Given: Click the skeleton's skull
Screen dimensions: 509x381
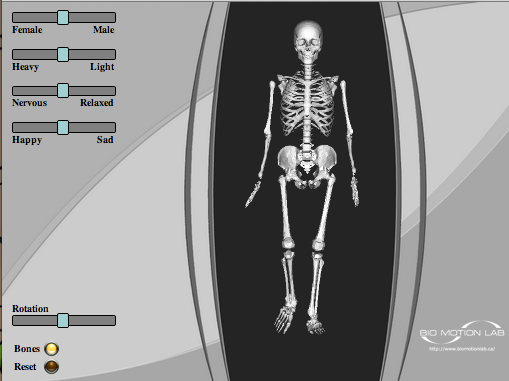Looking at the screenshot, I should (x=308, y=41).
